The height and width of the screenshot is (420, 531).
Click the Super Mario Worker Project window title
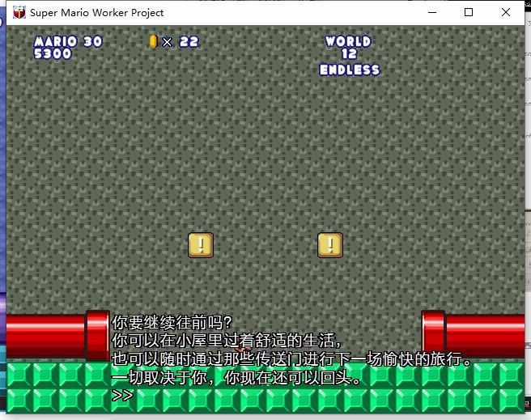[97, 12]
